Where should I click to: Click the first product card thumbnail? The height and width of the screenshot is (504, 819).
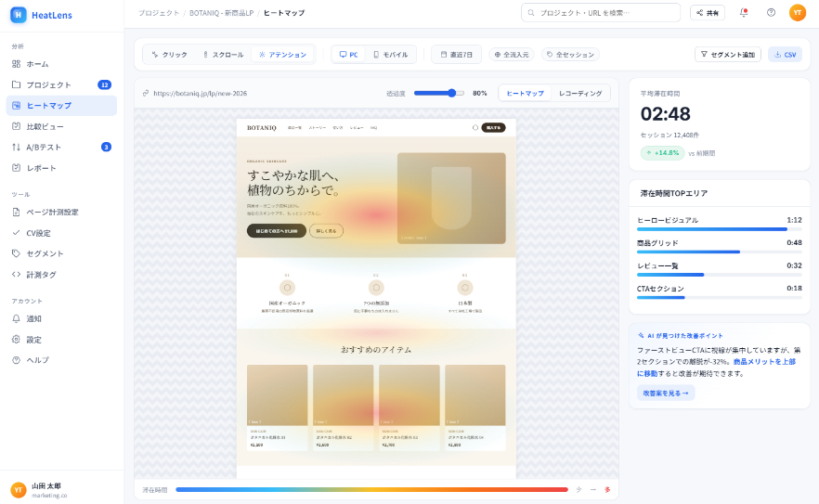click(278, 395)
